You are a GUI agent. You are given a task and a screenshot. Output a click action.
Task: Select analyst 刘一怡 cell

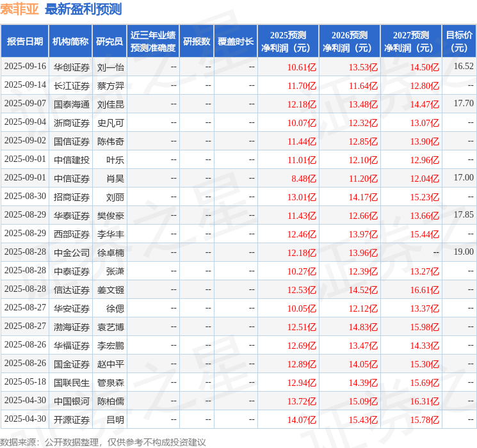coord(110,67)
